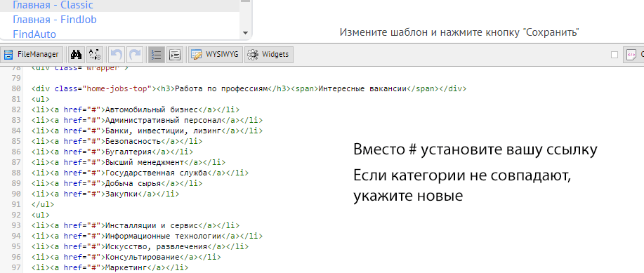Image resolution: width=644 pixels, height=273 pixels.
Task: Click the 'Работа по профессиям' heading code
Action: [221, 88]
